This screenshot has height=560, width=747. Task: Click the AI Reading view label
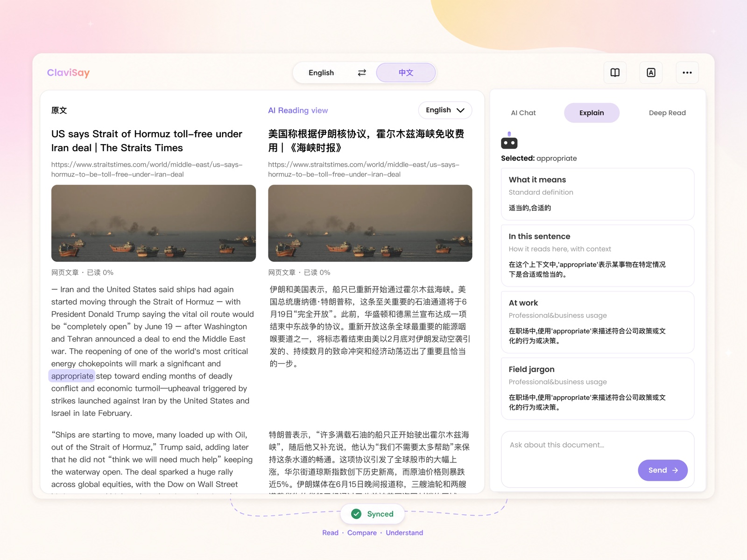(x=298, y=111)
